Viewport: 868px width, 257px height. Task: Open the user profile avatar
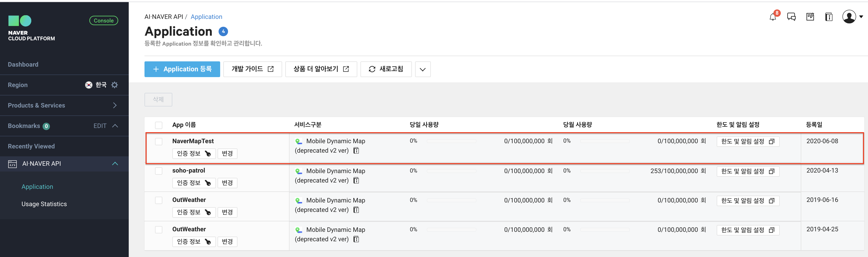849,17
